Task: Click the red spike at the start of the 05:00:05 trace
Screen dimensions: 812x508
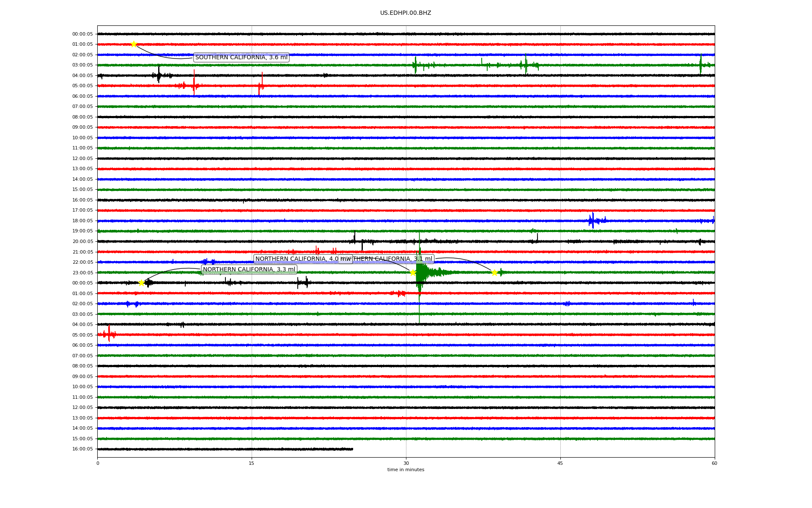Action: point(109,334)
